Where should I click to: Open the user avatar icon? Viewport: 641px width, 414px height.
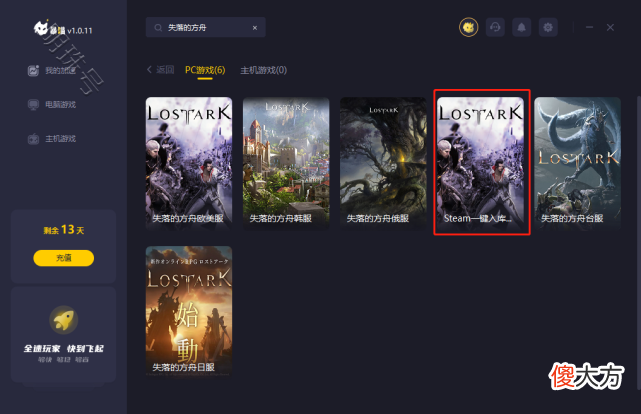(468, 27)
